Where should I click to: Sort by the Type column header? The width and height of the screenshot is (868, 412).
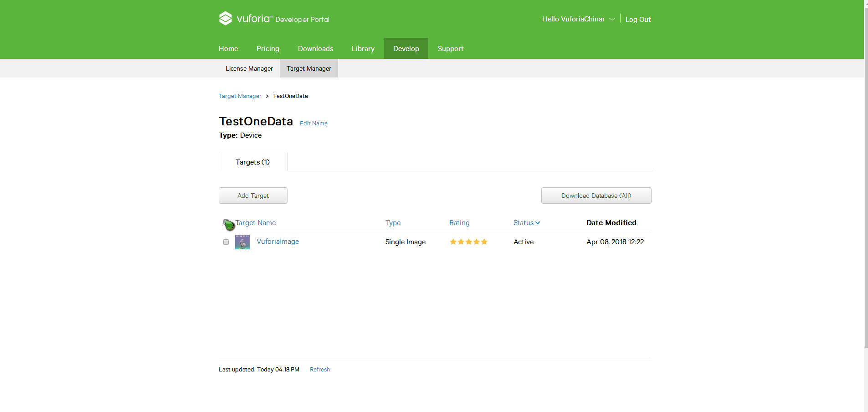click(x=393, y=223)
